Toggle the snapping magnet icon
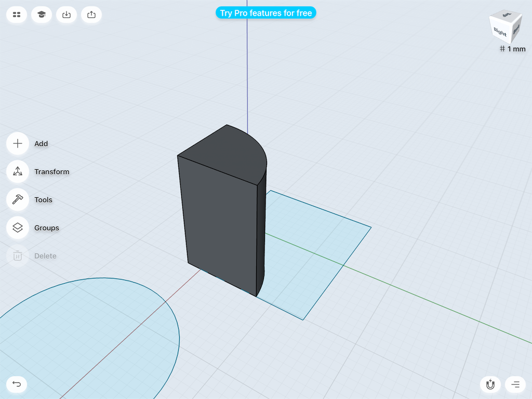Screen dimensions: 532x399 [x=490, y=384]
